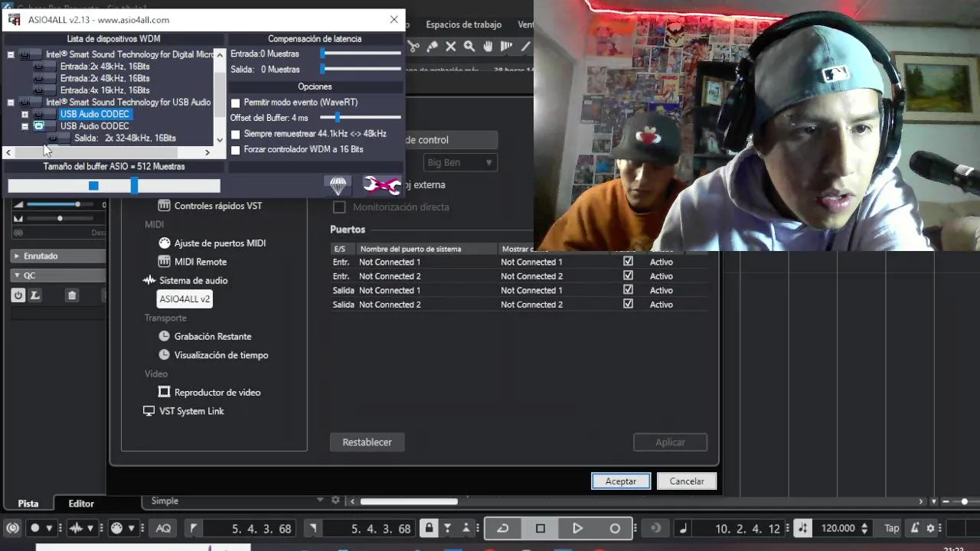Open the record mode dropdown arrow

tap(50, 528)
